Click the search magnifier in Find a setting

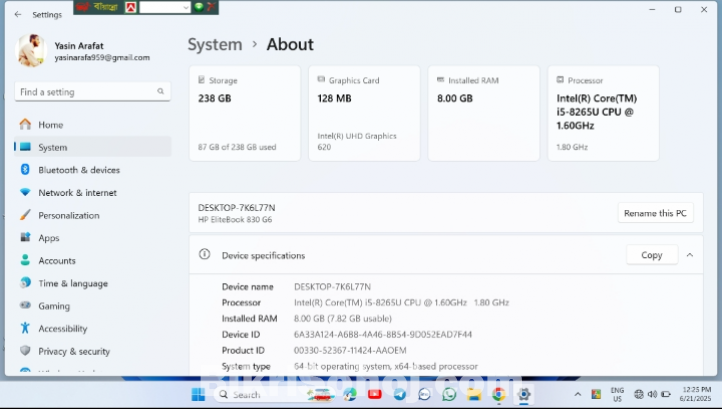point(160,91)
